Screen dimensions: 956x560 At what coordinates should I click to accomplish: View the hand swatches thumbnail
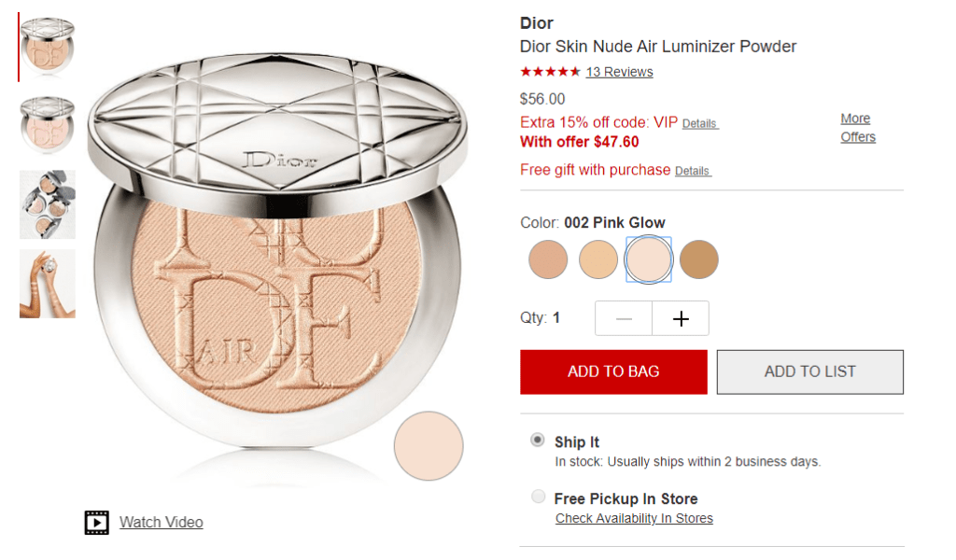click(x=47, y=284)
